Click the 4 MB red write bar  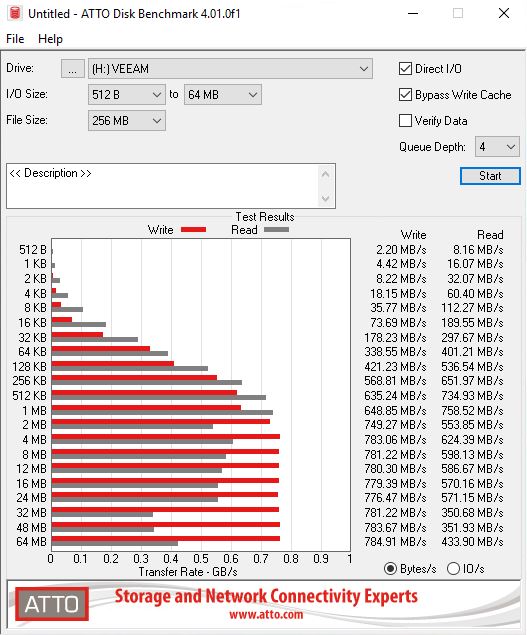pos(166,437)
